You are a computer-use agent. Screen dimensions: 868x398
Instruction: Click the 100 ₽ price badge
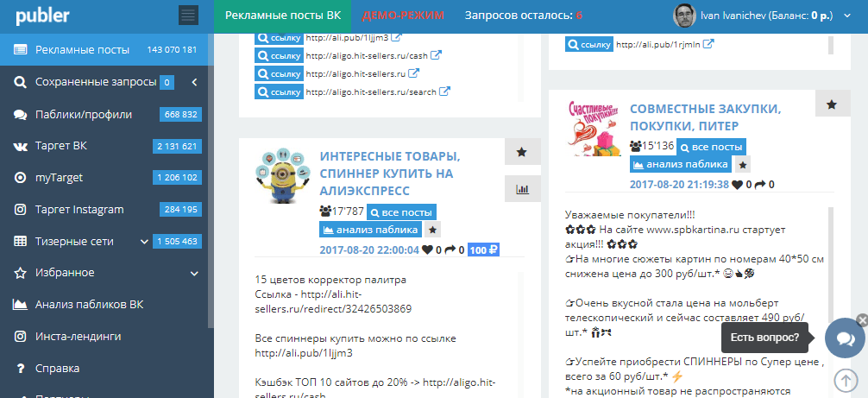(483, 250)
